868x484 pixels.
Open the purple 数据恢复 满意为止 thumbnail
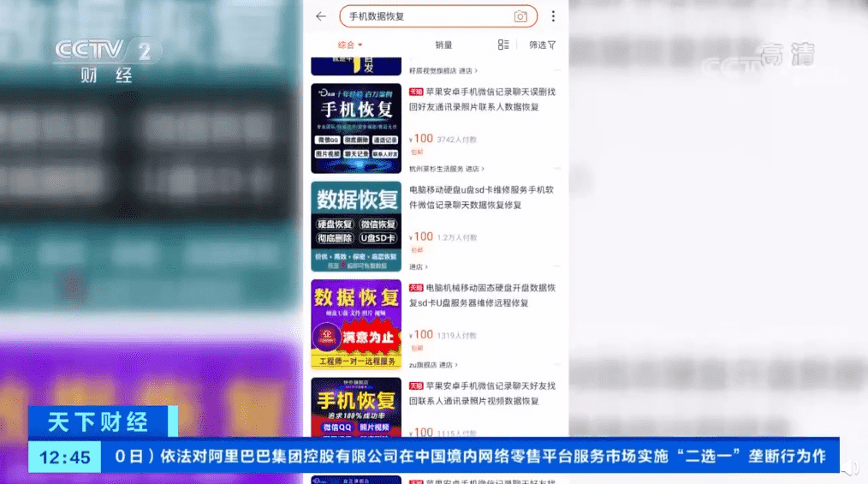coord(356,324)
